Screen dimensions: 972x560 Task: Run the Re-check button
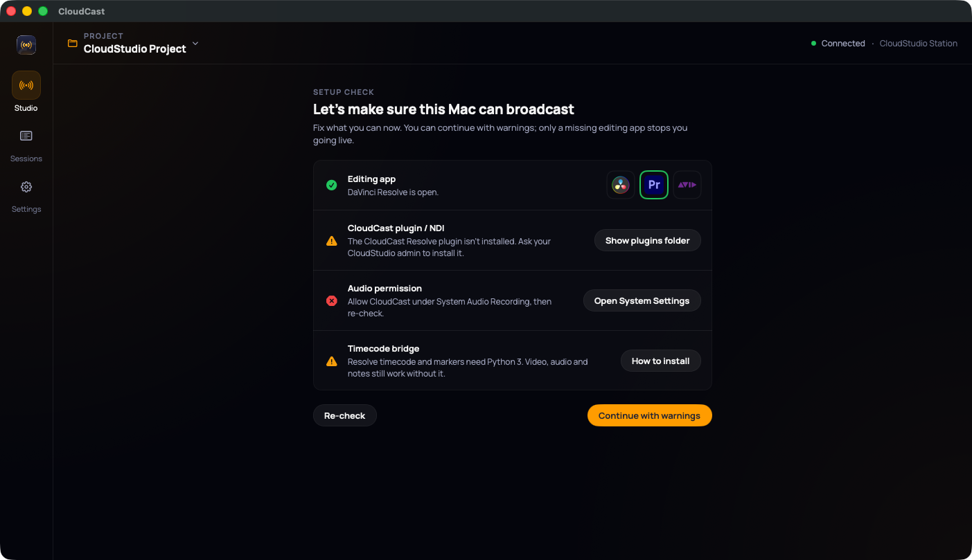coord(345,416)
